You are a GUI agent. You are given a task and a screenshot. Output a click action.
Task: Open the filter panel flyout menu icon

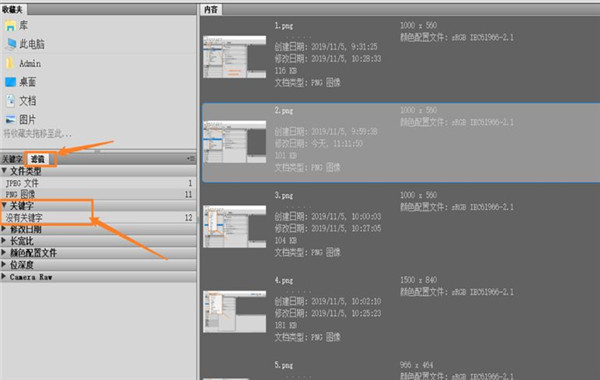pos(190,158)
